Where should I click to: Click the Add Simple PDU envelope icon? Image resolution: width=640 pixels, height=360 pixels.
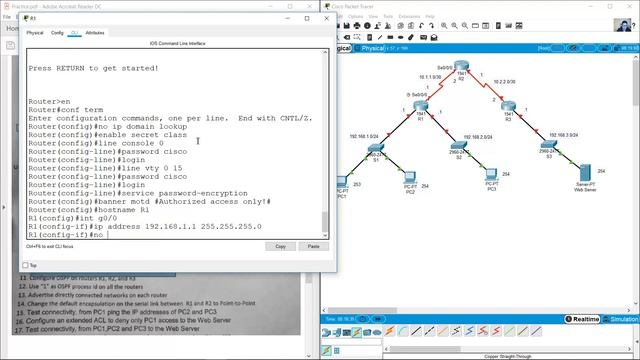click(x=423, y=37)
